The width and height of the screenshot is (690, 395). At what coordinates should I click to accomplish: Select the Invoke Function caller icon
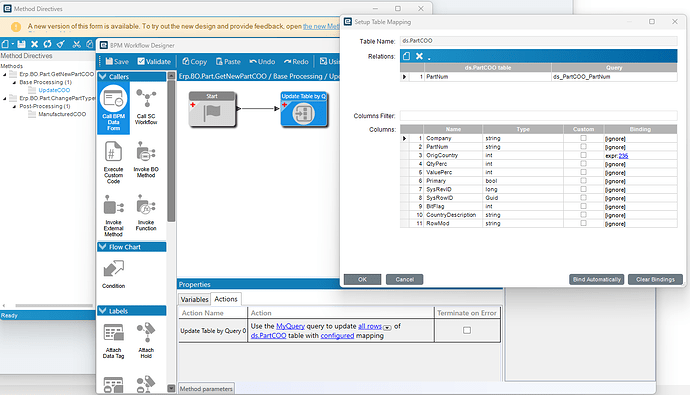click(x=146, y=212)
